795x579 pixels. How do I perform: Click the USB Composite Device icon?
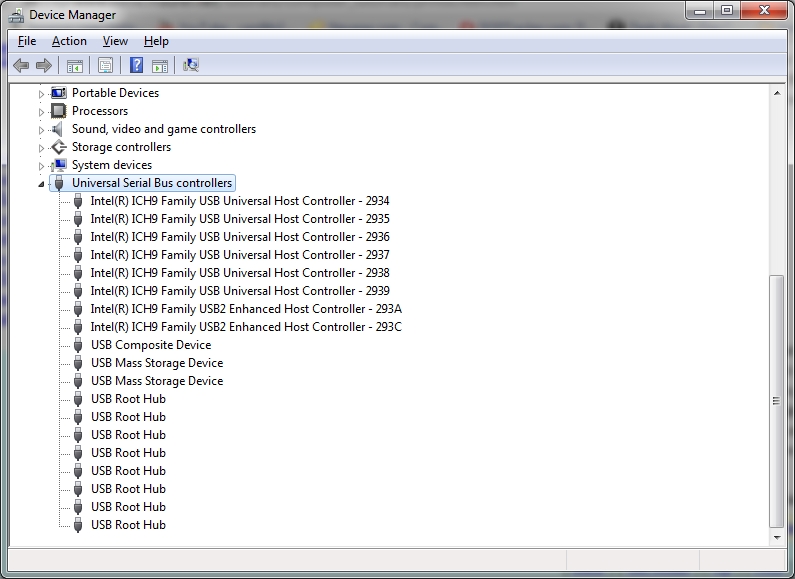(x=78, y=345)
